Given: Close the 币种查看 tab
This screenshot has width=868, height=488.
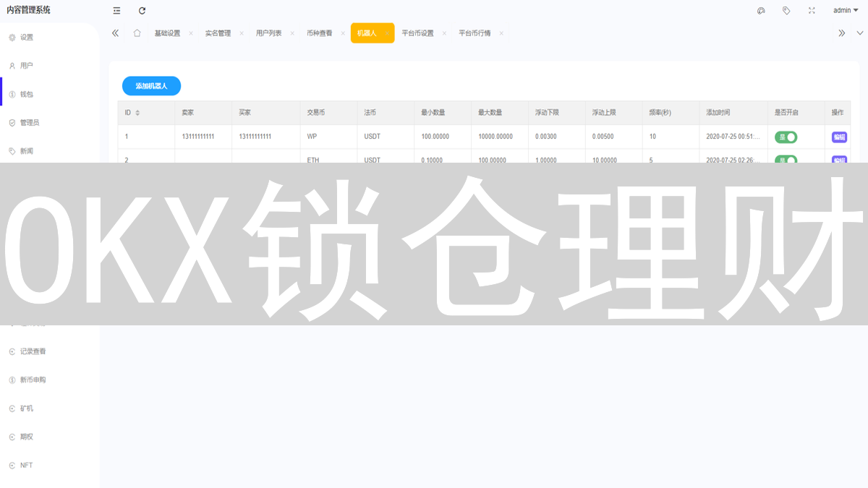Looking at the screenshot, I should (343, 33).
